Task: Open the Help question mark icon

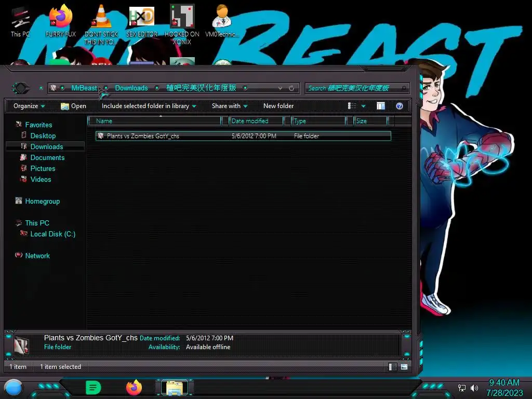Action: (400, 106)
